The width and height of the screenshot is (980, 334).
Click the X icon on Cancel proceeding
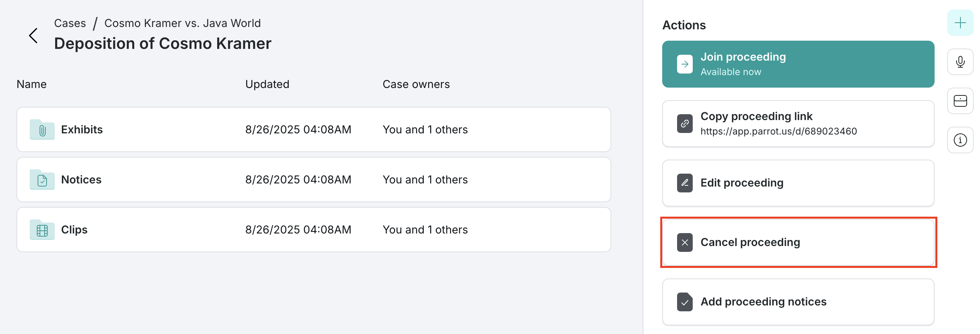[x=685, y=242]
